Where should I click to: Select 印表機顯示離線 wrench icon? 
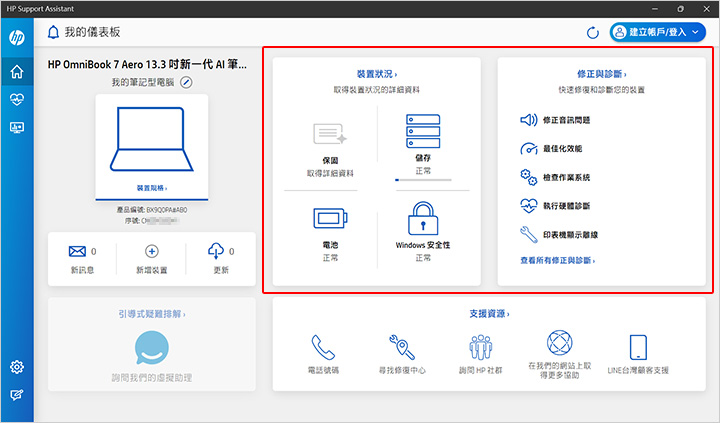click(x=529, y=235)
